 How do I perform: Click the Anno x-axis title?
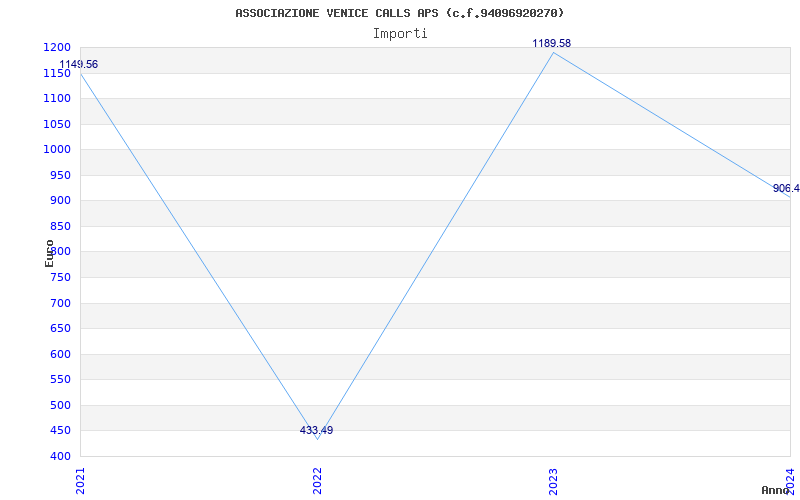tap(776, 490)
